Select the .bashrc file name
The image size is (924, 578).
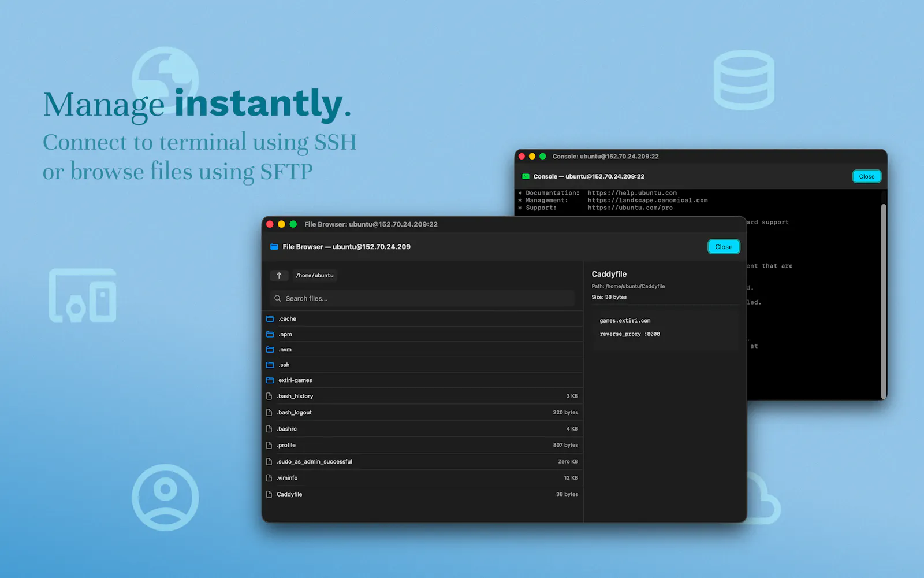coord(286,429)
